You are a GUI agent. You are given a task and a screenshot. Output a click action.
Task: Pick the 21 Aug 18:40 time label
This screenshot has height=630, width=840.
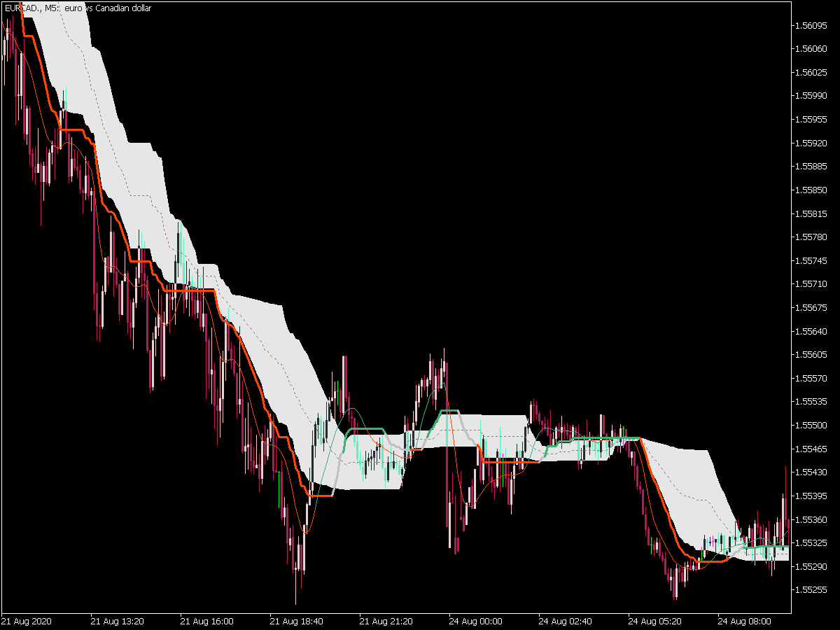pos(297,621)
